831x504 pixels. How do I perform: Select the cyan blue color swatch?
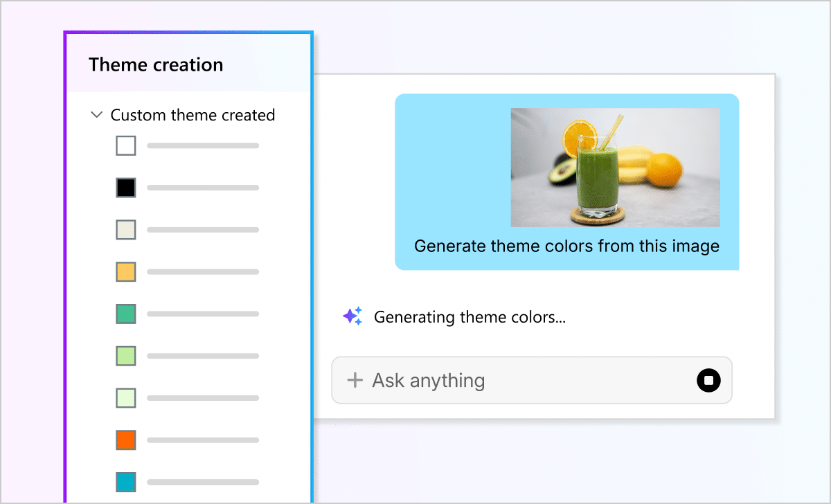click(126, 482)
